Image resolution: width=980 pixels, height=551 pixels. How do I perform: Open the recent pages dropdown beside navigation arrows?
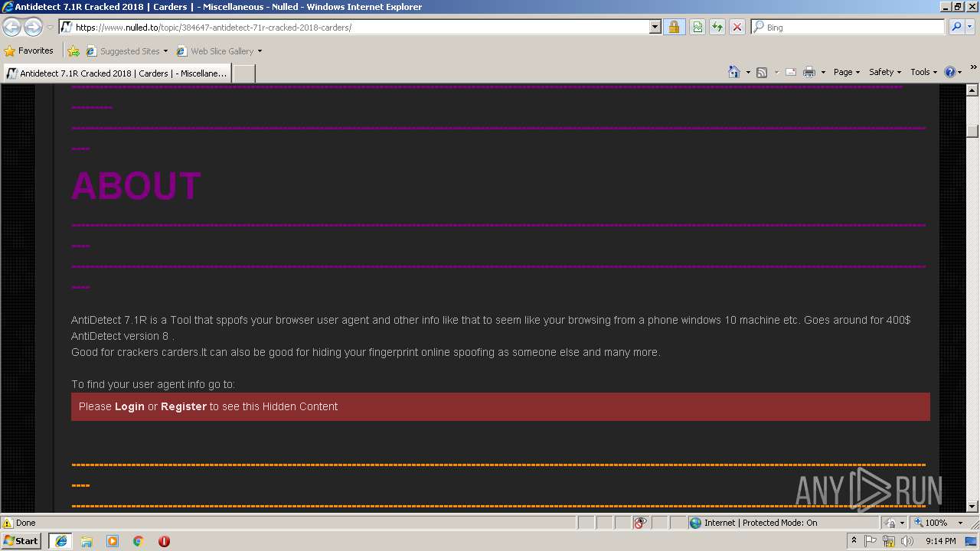(x=50, y=28)
